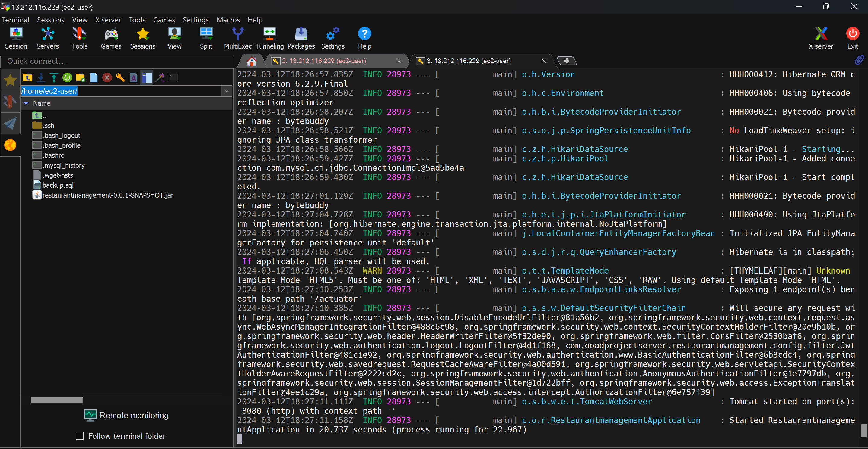Screen dimensions: 868x449
Task: Open terminal here icon in SFTP toolbar
Action: pyautogui.click(x=173, y=77)
